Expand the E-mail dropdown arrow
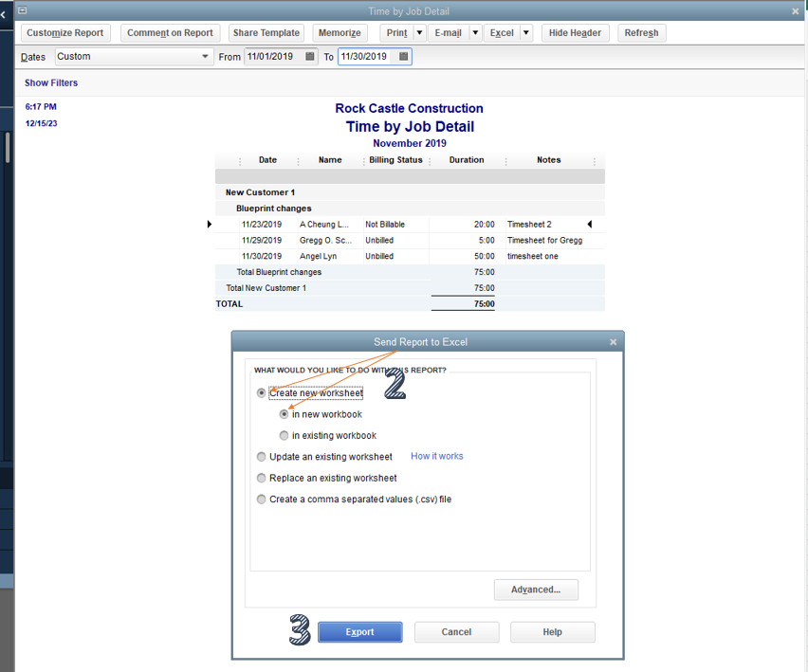The image size is (808, 672). 475,33
